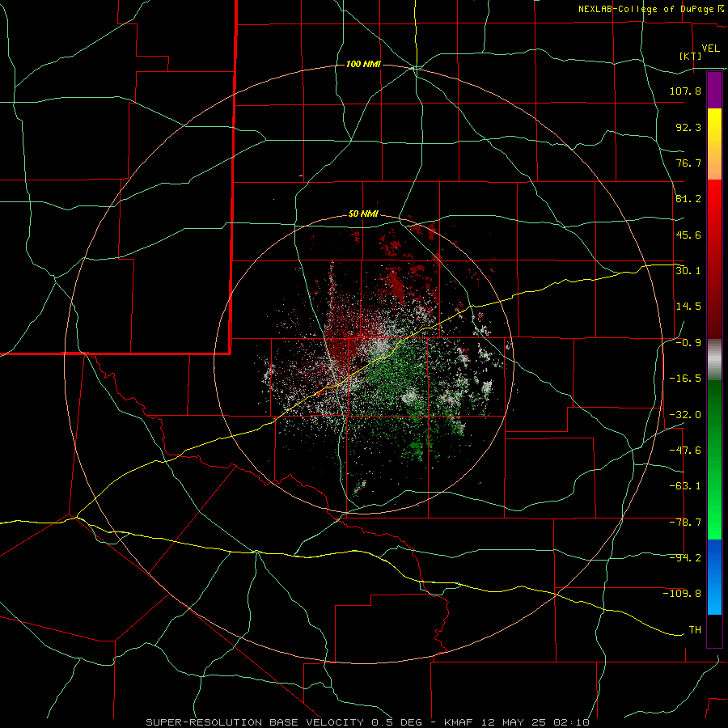This screenshot has height=728, width=728.
Task: Click the yellow-orange color bar segment
Action: pos(714,144)
